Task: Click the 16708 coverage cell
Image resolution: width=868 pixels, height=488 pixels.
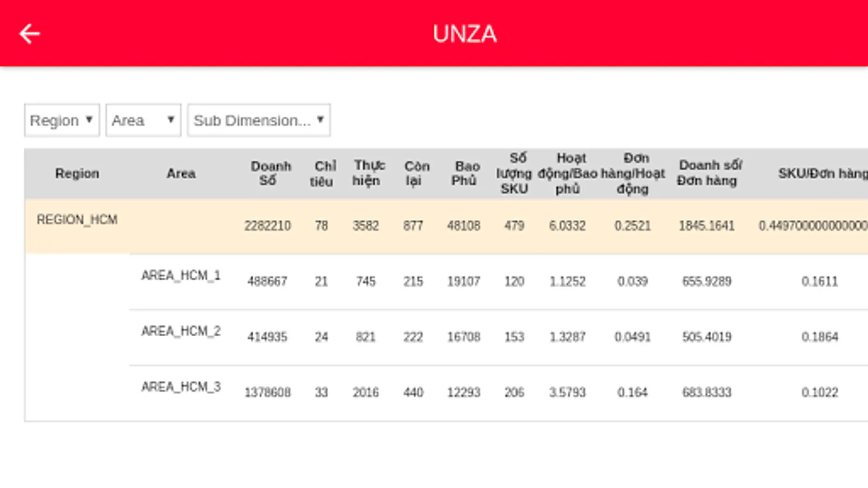Action: (x=464, y=337)
